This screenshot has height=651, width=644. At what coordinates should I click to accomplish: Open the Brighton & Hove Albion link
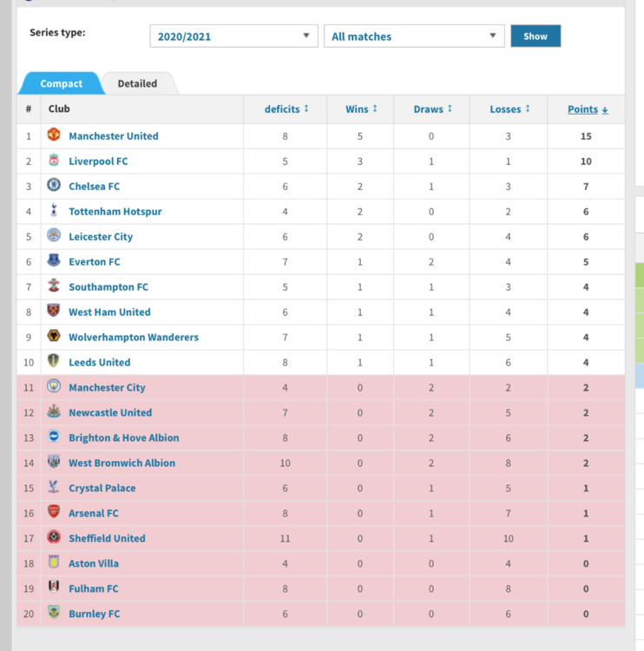pos(124,437)
